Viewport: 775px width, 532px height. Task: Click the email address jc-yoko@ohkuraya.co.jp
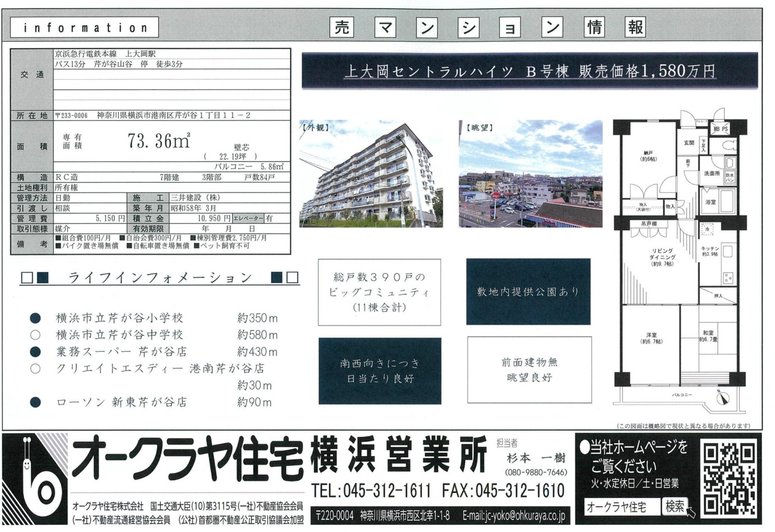tap(513, 515)
